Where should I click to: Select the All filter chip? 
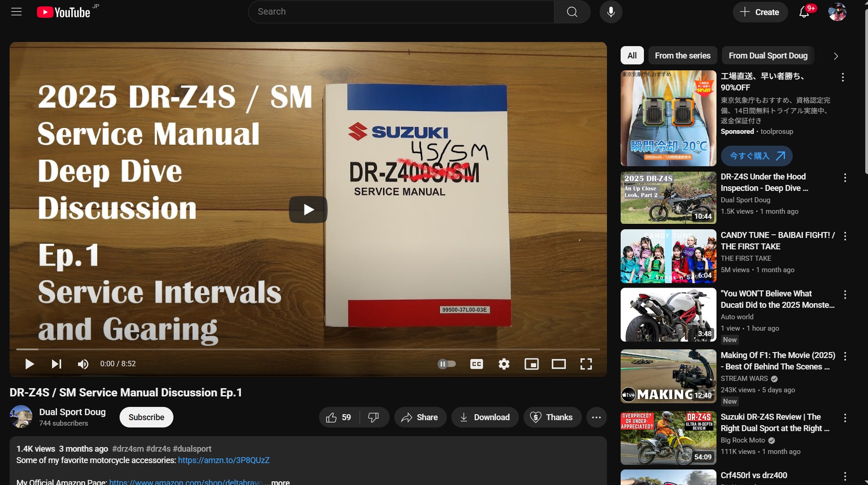click(632, 56)
